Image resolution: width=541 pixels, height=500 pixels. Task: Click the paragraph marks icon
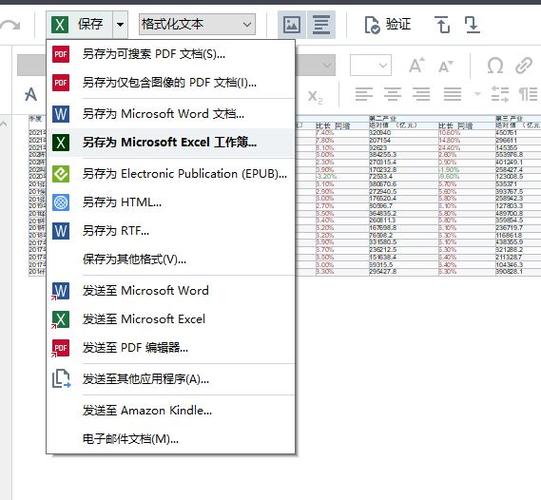(x=528, y=94)
